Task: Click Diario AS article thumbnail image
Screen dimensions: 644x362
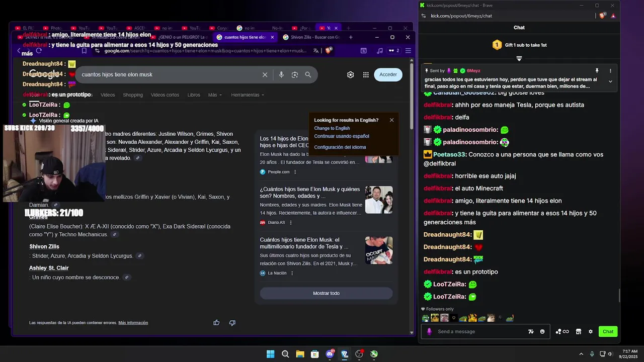Action: coord(379,200)
